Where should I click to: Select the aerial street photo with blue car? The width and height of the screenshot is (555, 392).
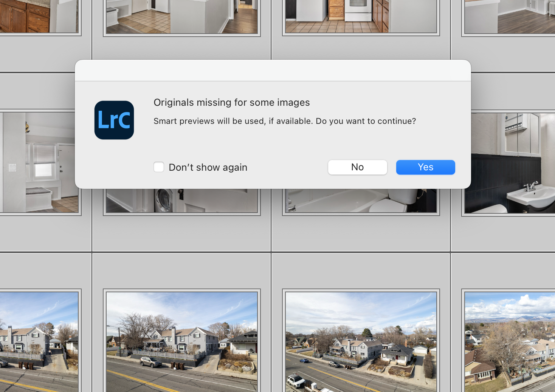point(361,342)
